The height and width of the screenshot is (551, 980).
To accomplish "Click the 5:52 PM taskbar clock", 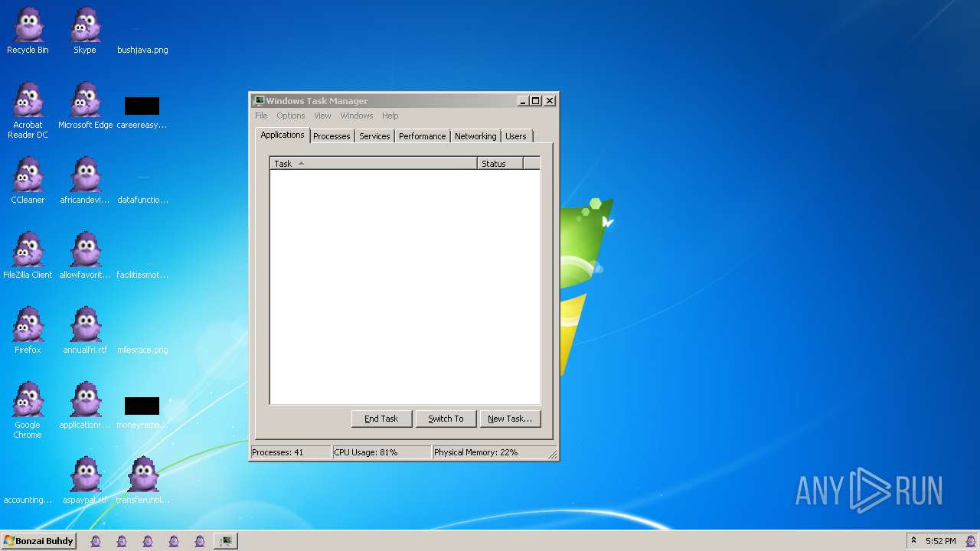I will [940, 541].
